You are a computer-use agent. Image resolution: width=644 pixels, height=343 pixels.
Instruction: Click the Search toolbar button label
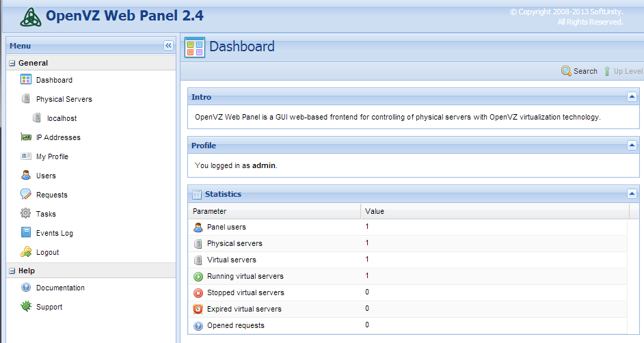click(x=585, y=71)
